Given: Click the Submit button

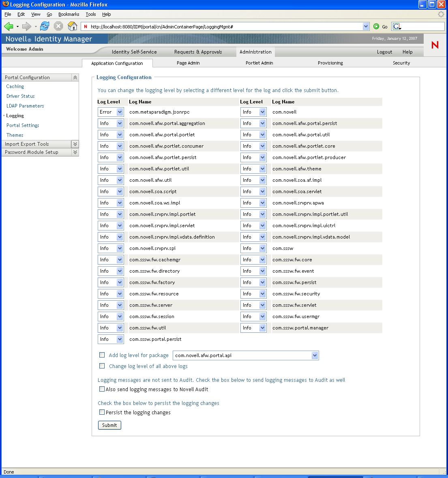Looking at the screenshot, I should [109, 425].
